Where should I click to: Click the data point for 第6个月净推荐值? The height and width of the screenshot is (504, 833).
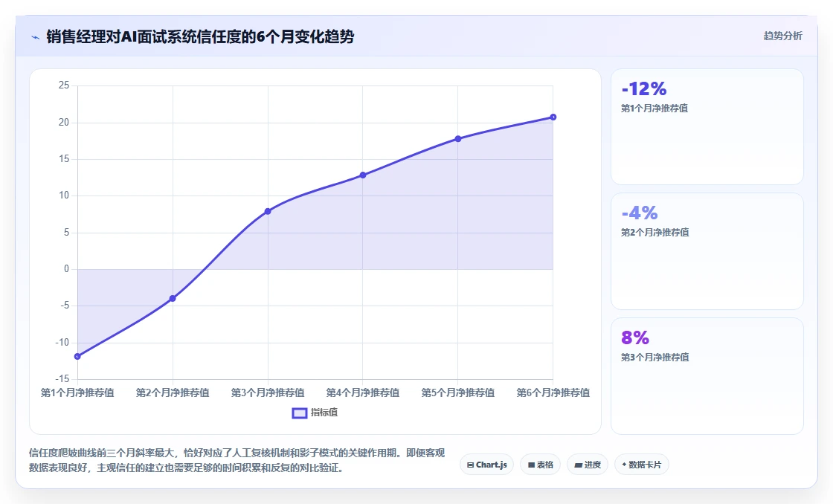(x=553, y=117)
